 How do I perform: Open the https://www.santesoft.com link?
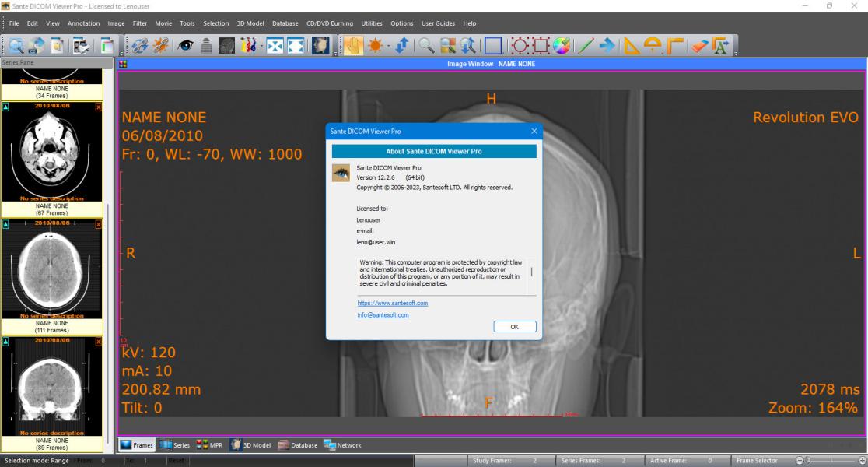pyautogui.click(x=393, y=303)
